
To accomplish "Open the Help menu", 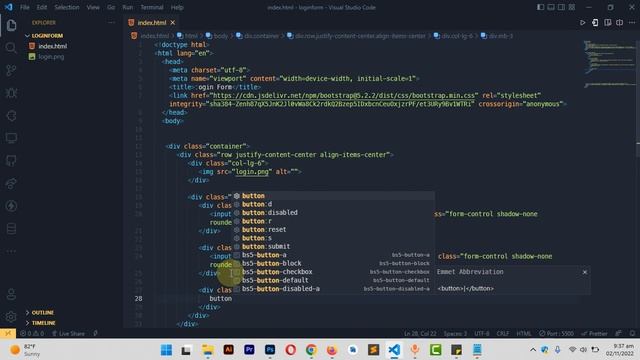I will (x=177, y=7).
